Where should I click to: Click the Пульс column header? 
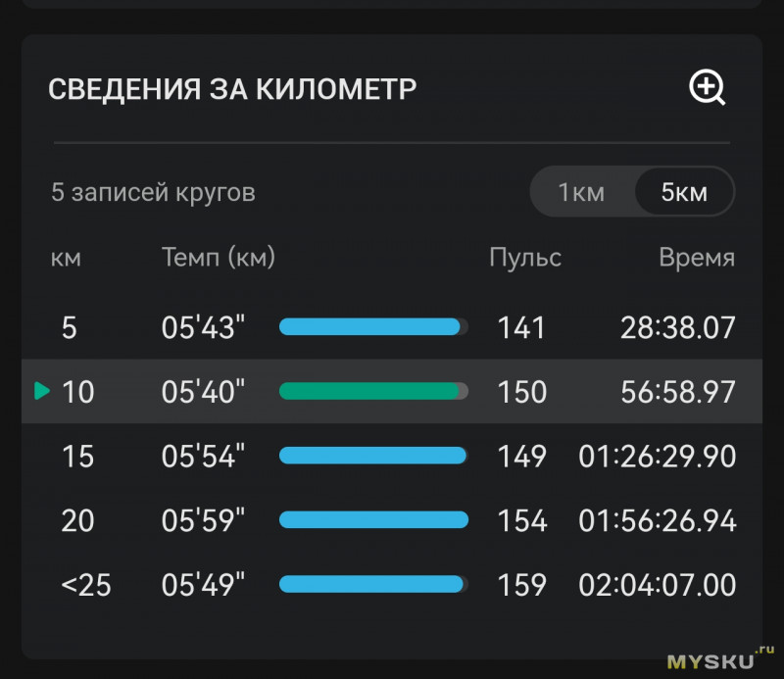[x=525, y=258]
